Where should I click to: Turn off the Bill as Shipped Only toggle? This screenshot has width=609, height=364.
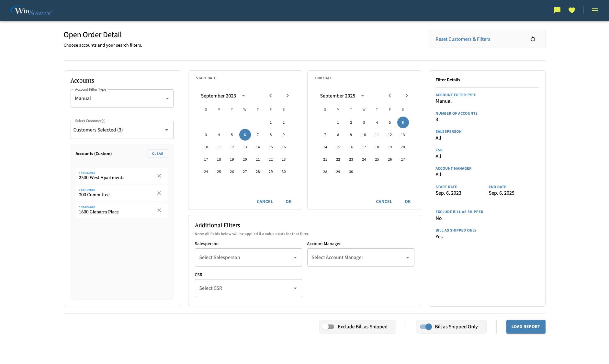click(x=425, y=327)
